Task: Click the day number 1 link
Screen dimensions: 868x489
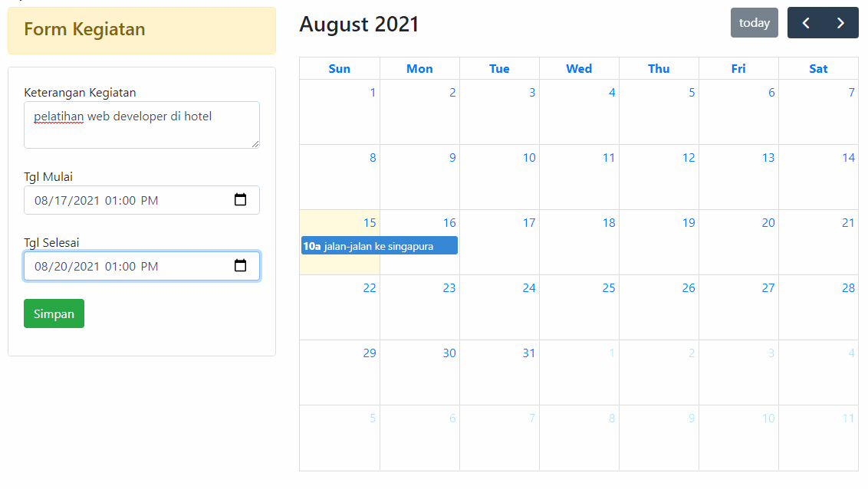Action: pyautogui.click(x=372, y=92)
